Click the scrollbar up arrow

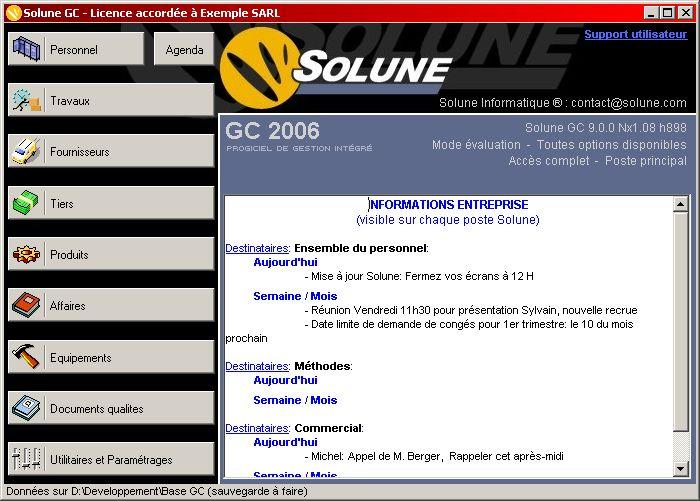coord(680,205)
